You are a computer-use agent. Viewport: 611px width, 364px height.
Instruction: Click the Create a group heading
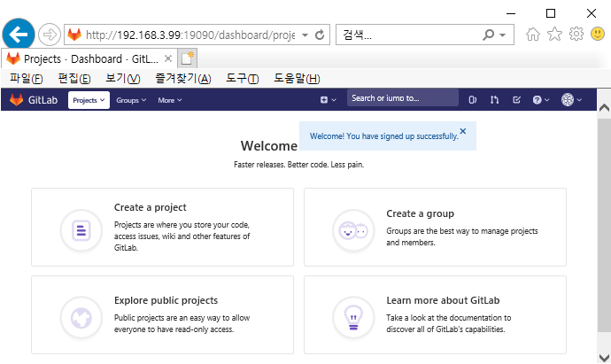pos(420,213)
